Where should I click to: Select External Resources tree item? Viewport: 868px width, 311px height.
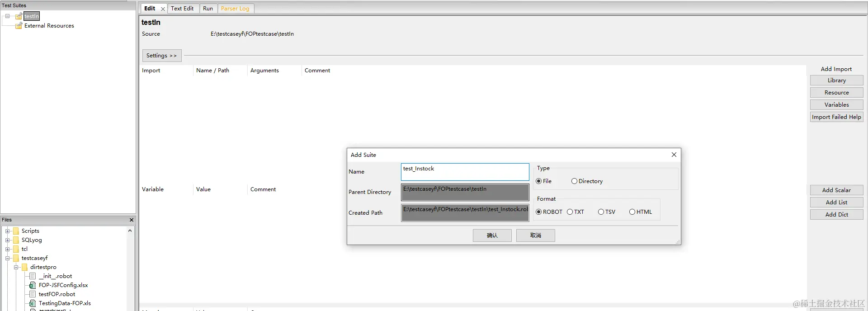coord(49,26)
